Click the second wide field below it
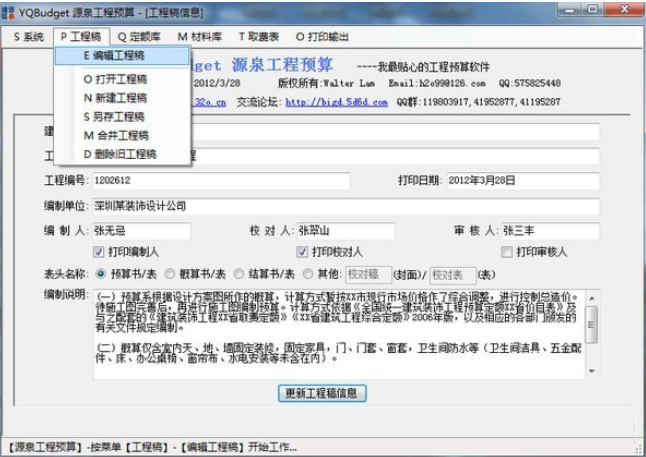The width and height of the screenshot is (646, 457). (x=395, y=157)
